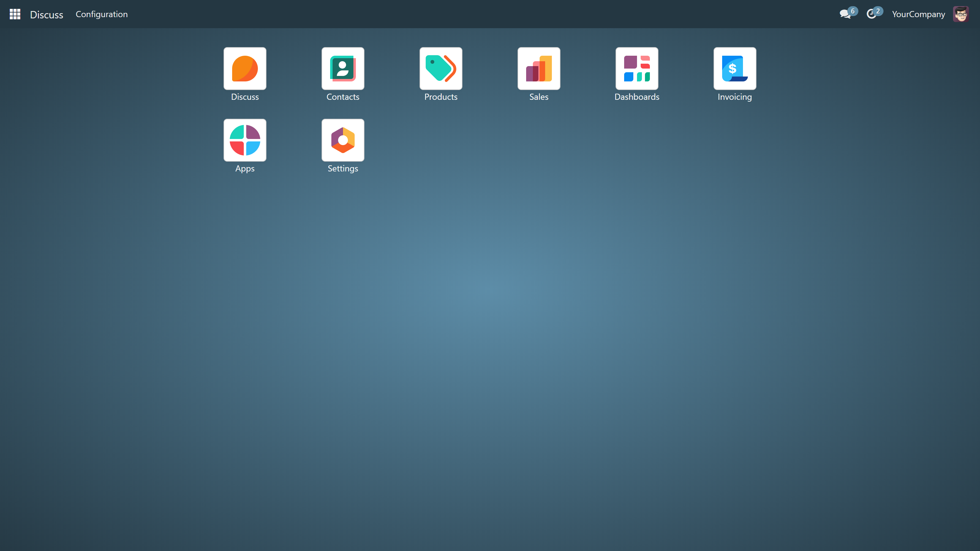Image resolution: width=980 pixels, height=551 pixels.
Task: Open the activities clock icon
Action: (x=871, y=14)
